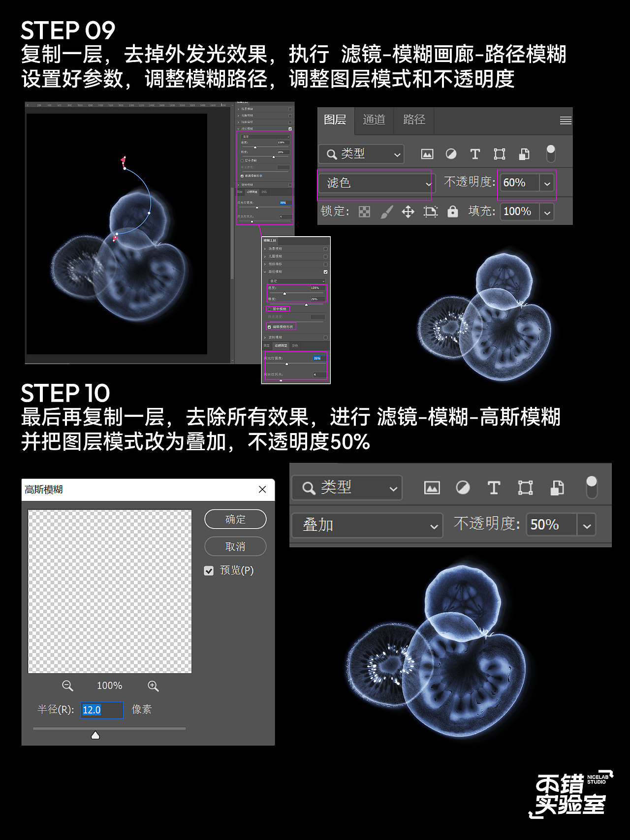Click the lock all padlock icon
The width and height of the screenshot is (630, 840).
(453, 212)
